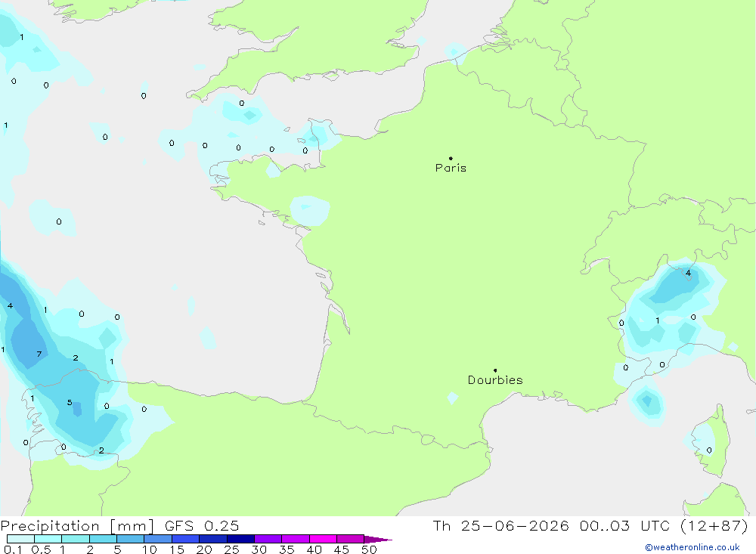Click the Paris city label
Screen dimensions: 756x554
tap(451, 168)
